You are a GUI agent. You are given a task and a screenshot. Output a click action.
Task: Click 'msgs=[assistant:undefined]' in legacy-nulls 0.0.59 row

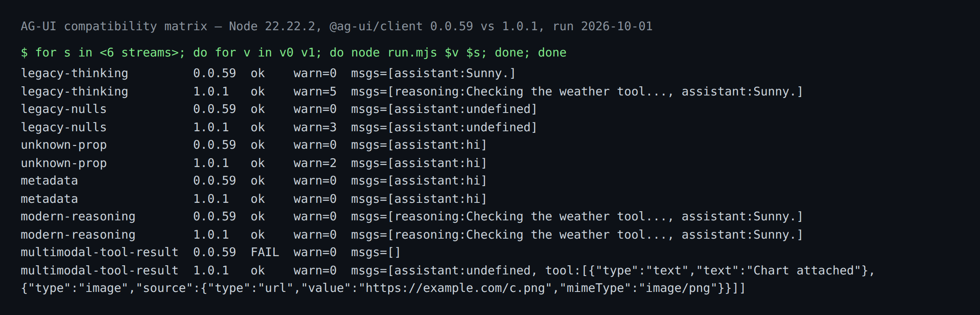tap(444, 109)
